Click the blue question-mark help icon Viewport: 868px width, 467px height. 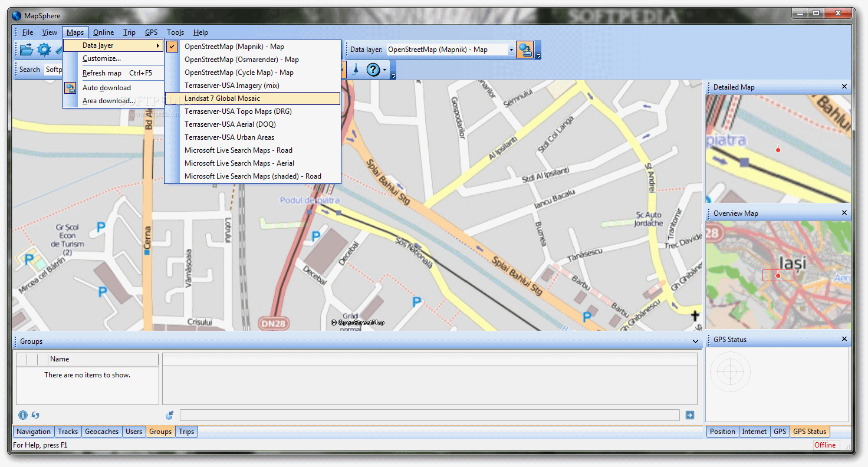click(373, 70)
